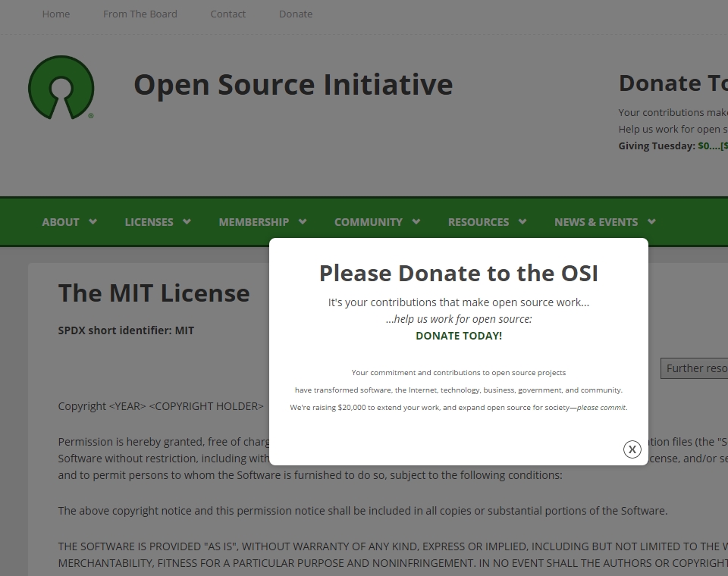This screenshot has width=728, height=576.
Task: Go to From The Board page
Action: pos(140,14)
